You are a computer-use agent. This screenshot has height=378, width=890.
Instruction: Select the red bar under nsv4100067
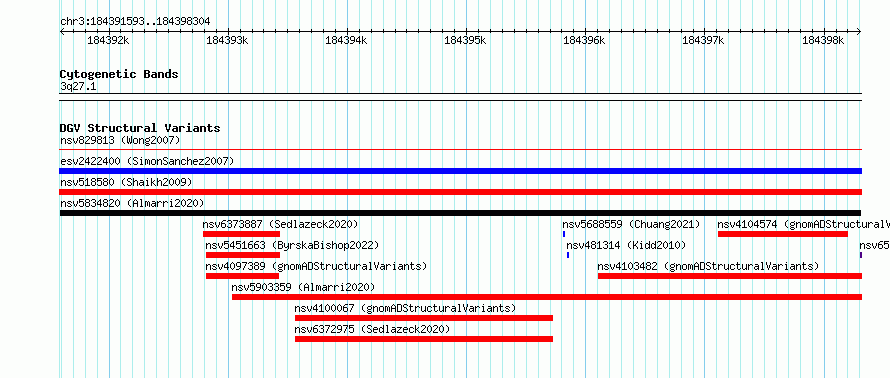coord(423,318)
